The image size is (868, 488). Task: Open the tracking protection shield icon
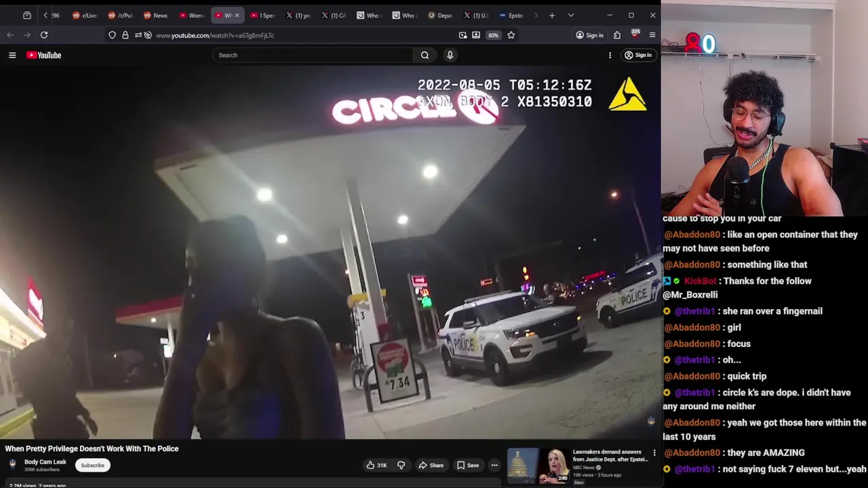pos(113,35)
